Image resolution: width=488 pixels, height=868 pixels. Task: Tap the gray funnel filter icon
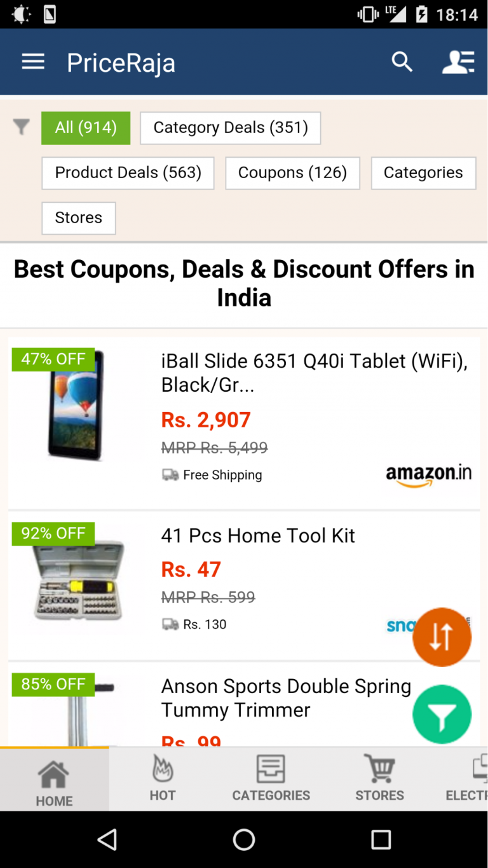click(22, 127)
